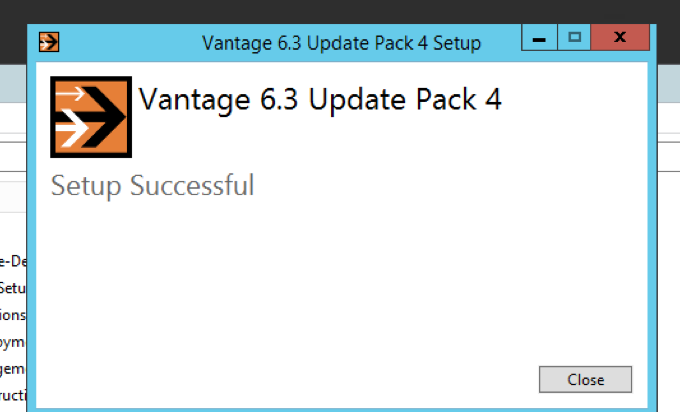Select the 'Setup Successful' status text
Image resolution: width=680 pixels, height=412 pixels.
pyautogui.click(x=152, y=186)
